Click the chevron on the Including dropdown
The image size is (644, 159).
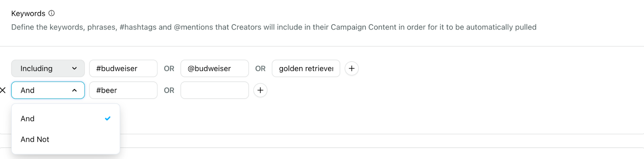coord(74,68)
